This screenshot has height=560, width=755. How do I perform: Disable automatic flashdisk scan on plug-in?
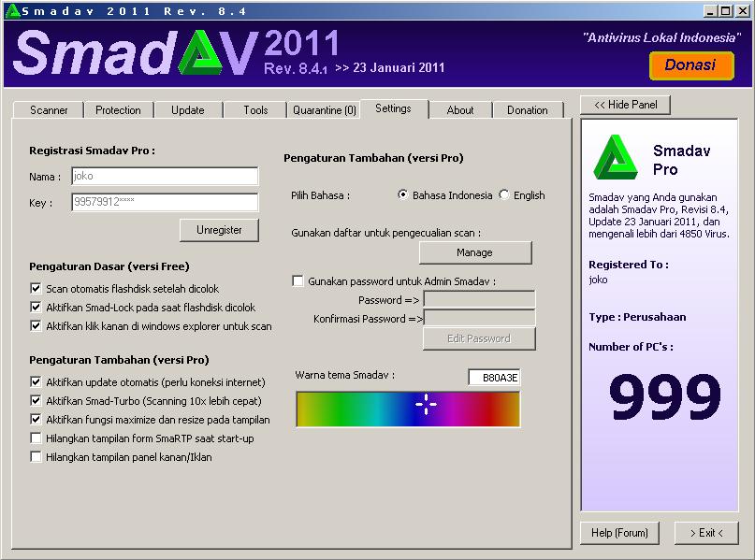tap(36, 289)
